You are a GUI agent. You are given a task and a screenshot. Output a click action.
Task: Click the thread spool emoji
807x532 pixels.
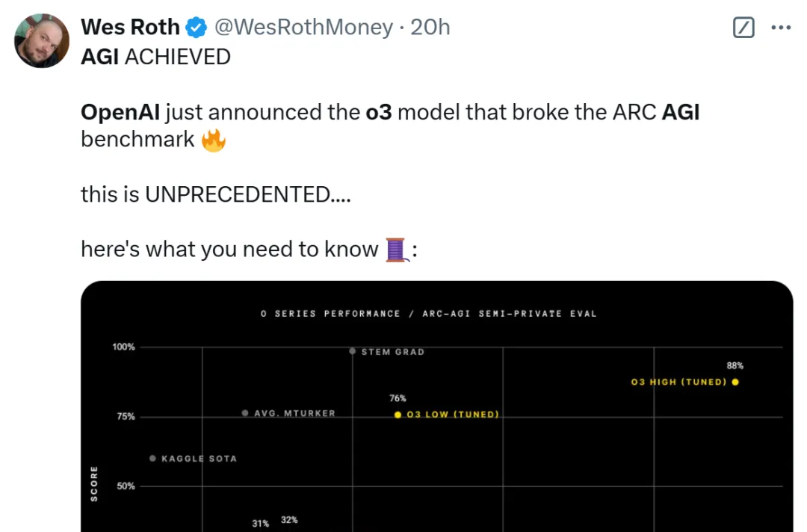[397, 250]
